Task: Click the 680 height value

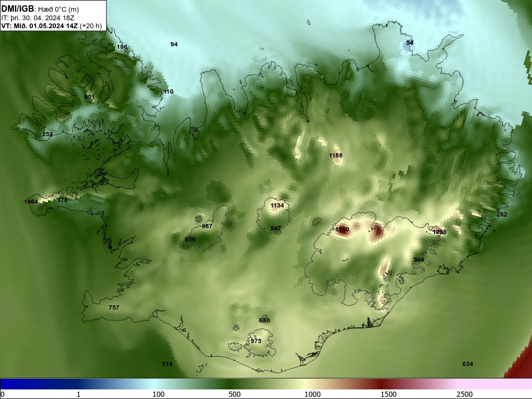Action: pos(264,320)
